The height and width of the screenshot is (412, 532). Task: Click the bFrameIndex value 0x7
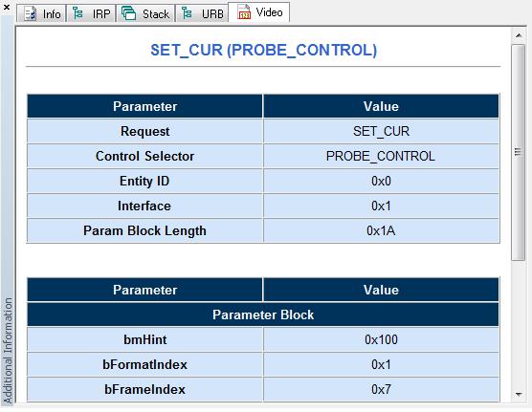point(381,389)
